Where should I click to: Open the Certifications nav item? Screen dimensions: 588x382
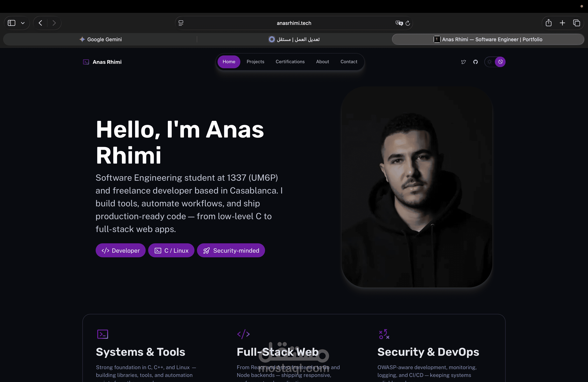290,61
